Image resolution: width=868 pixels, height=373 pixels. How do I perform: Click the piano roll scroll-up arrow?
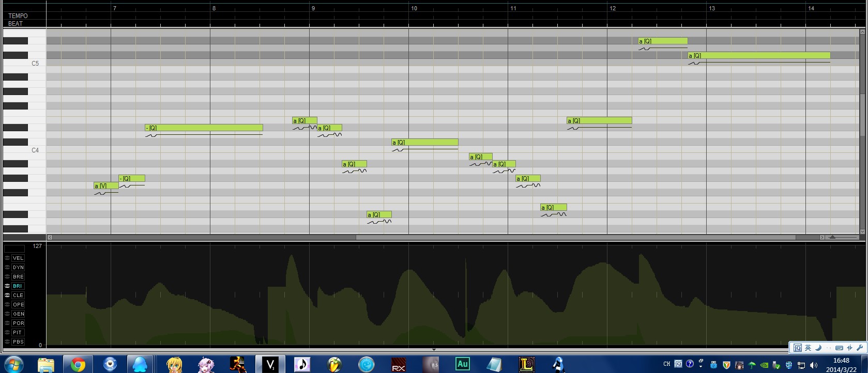(x=862, y=32)
